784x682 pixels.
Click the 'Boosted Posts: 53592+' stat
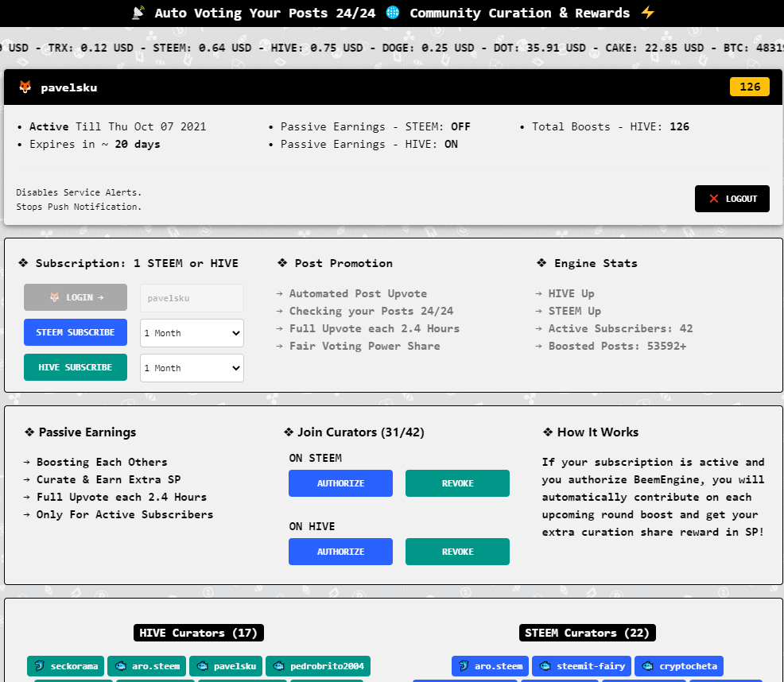(x=617, y=346)
